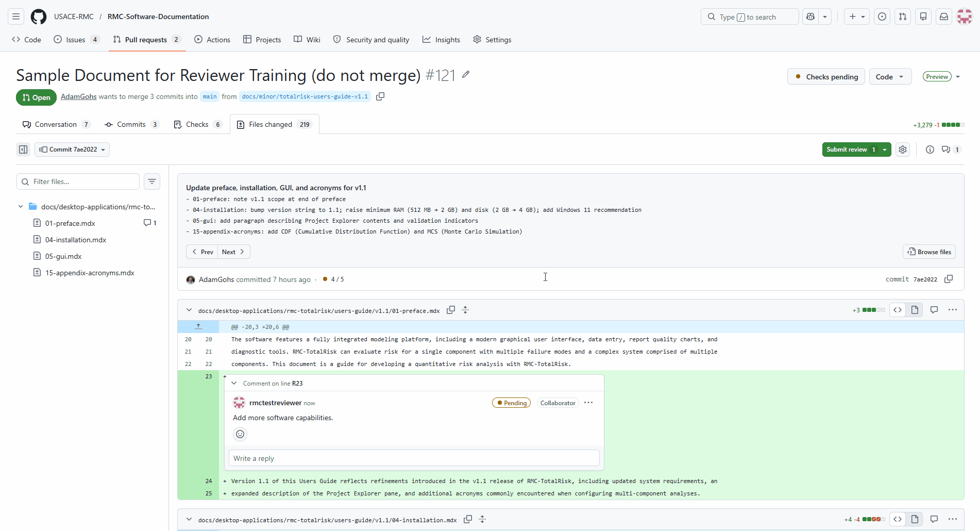This screenshot has height=531, width=980.
Task: Open the Actions repository tab
Action: coord(212,40)
